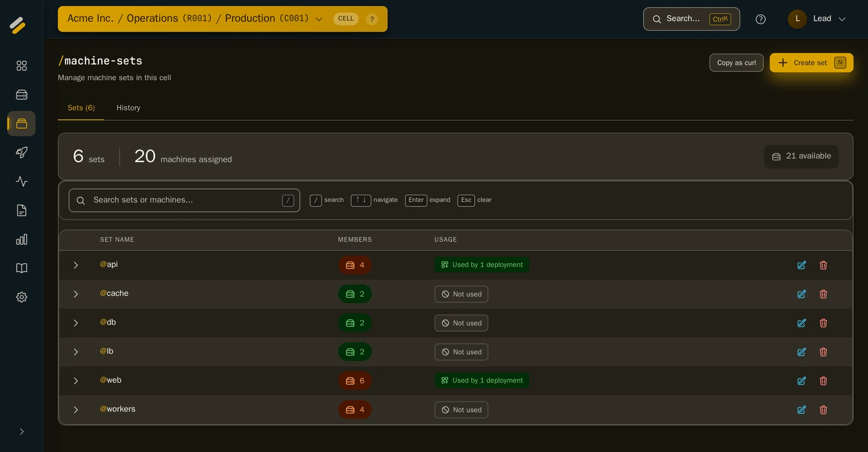The height and width of the screenshot is (452, 868).
Task: Click the /machine-sets page heading
Action: pyautogui.click(x=100, y=61)
